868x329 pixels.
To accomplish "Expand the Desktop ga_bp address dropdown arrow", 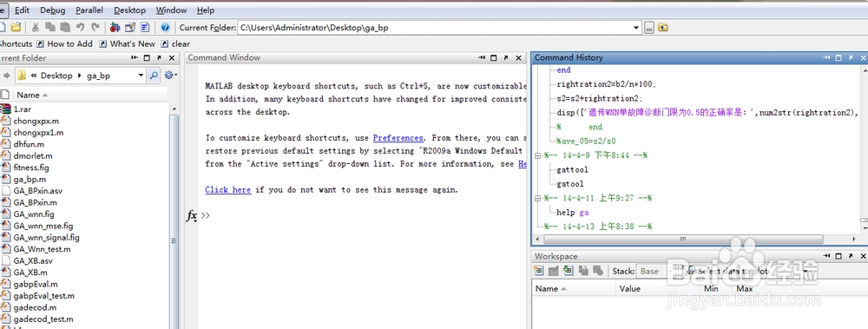I will click(x=141, y=76).
